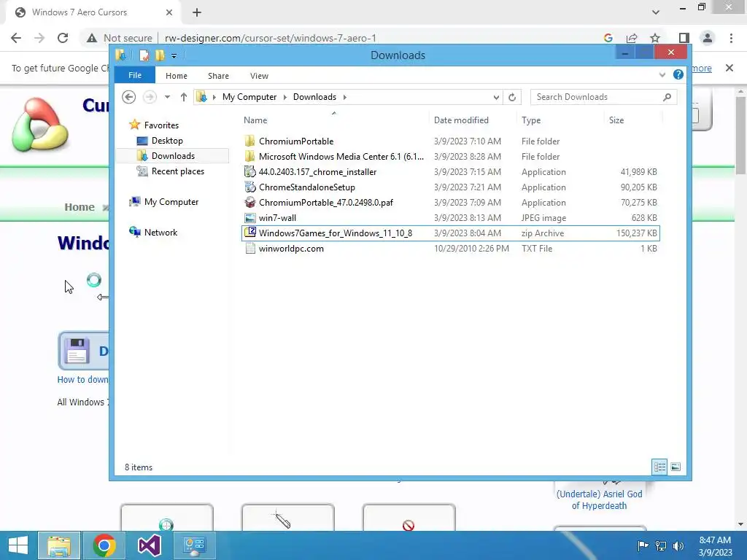The width and height of the screenshot is (747, 560).
Task: Open the recent locations dropdown arrow
Action: [167, 97]
